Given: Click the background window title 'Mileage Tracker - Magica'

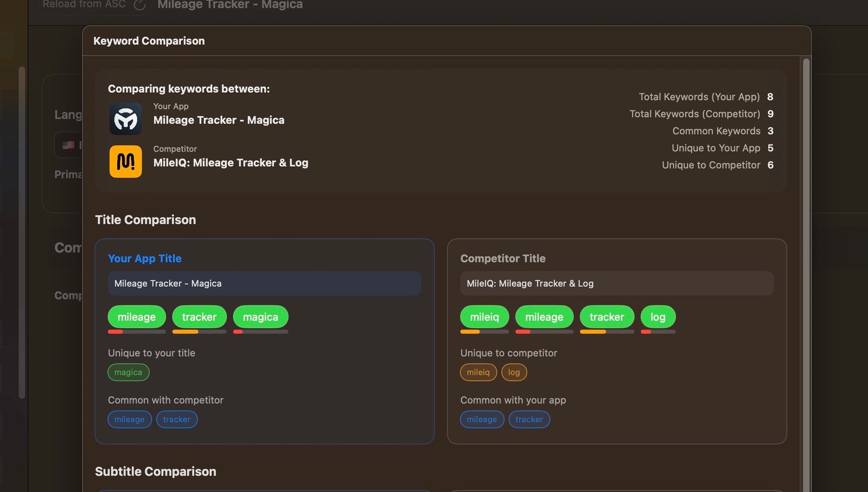Looking at the screenshot, I should pos(230,5).
